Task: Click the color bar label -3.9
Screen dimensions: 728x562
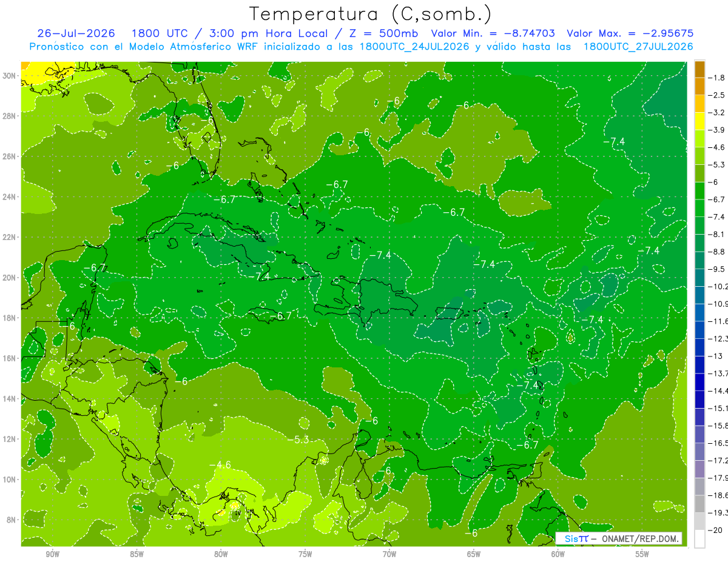Action: (x=716, y=130)
